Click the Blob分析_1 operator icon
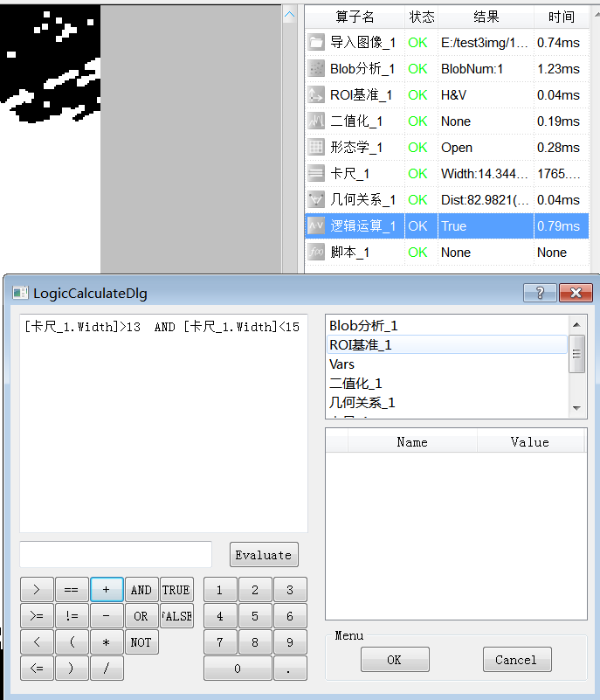Image resolution: width=600 pixels, height=700 pixels. click(x=316, y=69)
